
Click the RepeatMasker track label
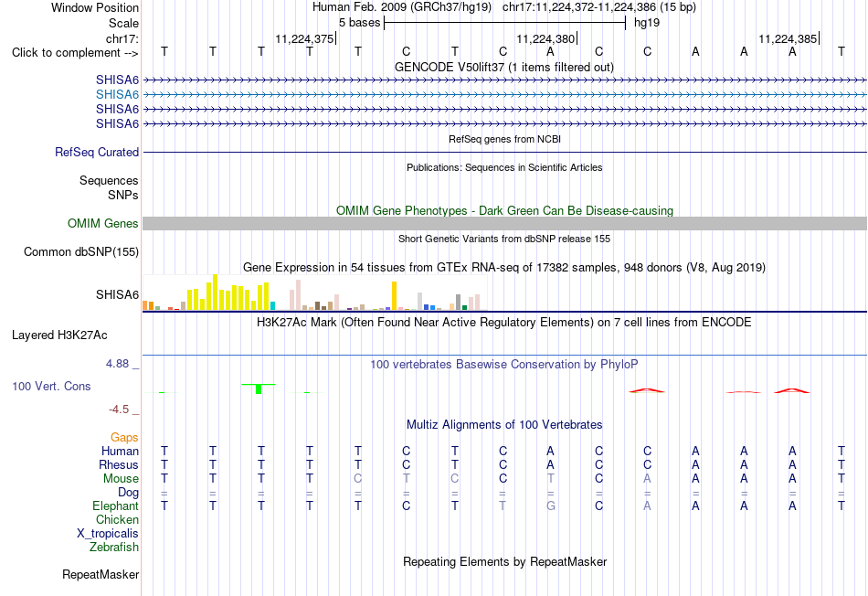(101, 574)
